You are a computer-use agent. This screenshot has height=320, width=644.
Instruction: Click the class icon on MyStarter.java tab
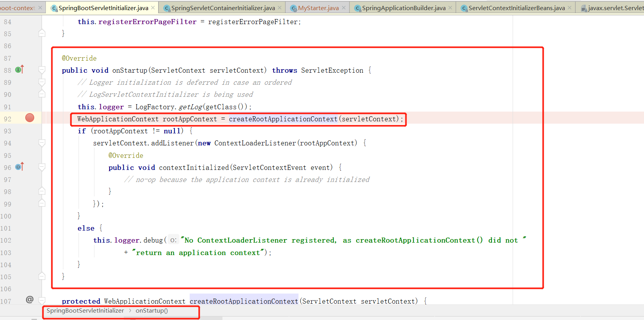pyautogui.click(x=294, y=8)
